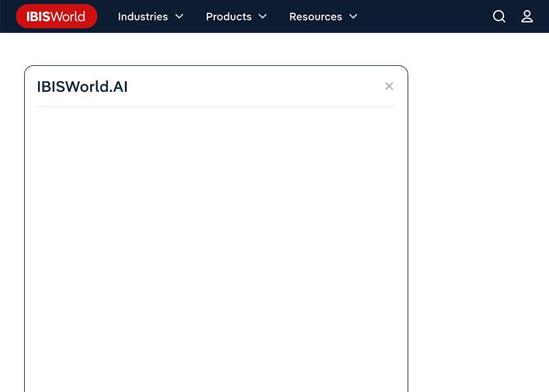Viewport: 549px width, 392px height.
Task: Close the IBISWorld.AI panel with the X
Action: pos(389,86)
